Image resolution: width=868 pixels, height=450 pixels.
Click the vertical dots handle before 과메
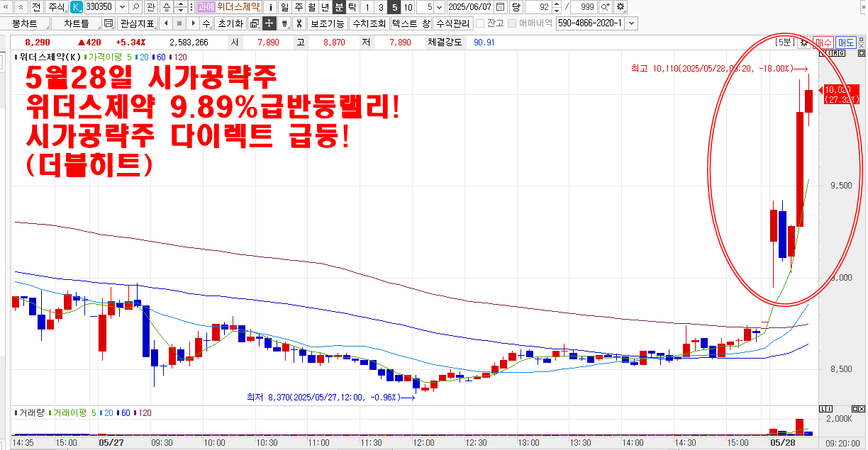coord(192,7)
